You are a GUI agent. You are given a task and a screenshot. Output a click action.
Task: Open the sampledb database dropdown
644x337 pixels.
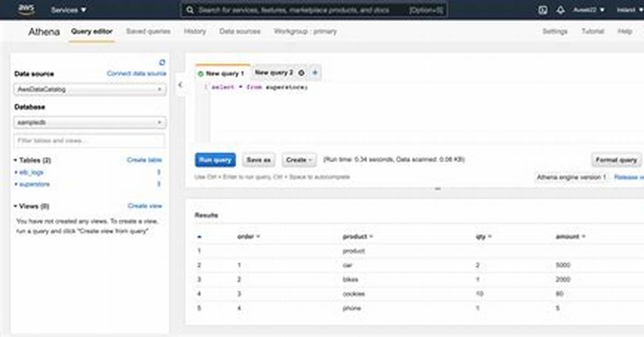tap(90, 123)
